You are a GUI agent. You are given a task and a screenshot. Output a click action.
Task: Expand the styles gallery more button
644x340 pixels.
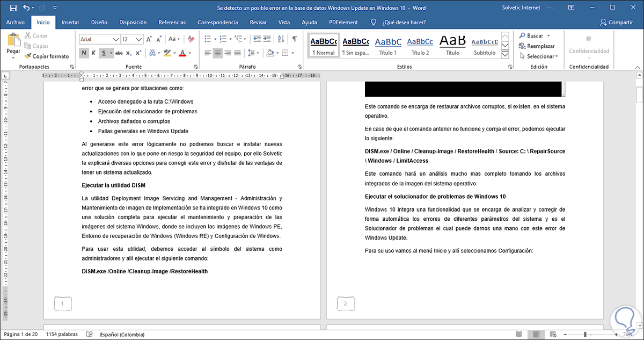(505, 55)
